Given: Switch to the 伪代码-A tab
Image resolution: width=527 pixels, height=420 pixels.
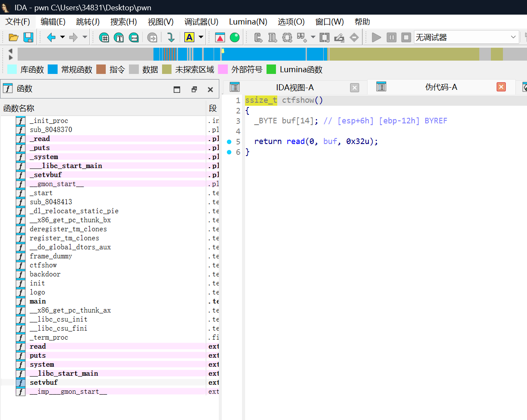Looking at the screenshot, I should tap(441, 87).
